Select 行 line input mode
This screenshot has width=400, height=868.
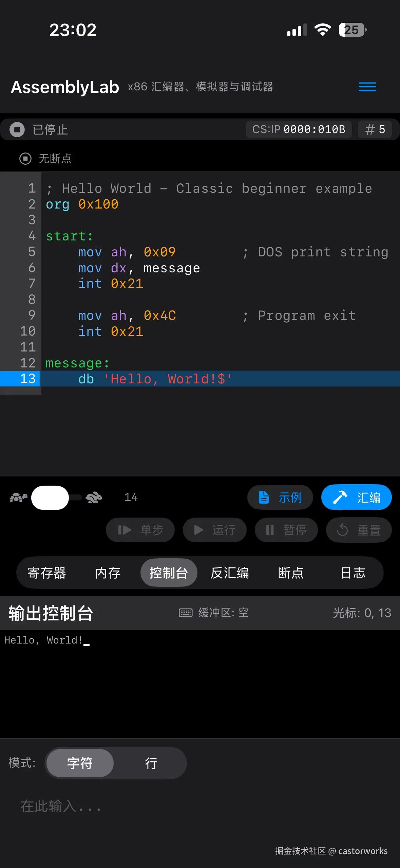click(x=151, y=763)
